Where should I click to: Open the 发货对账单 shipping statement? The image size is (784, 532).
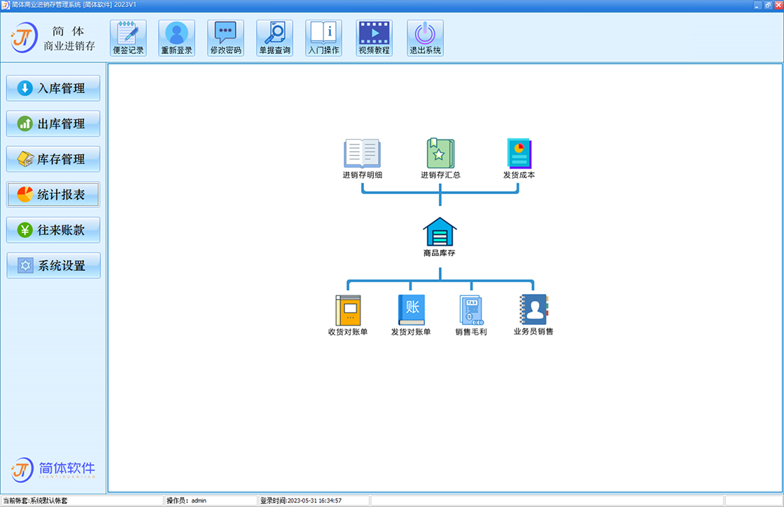tap(411, 315)
